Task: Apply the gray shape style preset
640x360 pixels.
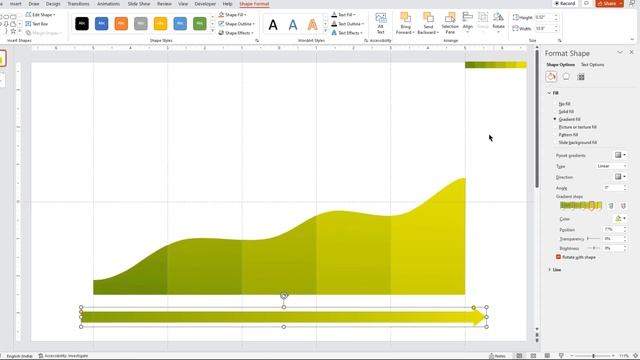Action: tap(140, 24)
